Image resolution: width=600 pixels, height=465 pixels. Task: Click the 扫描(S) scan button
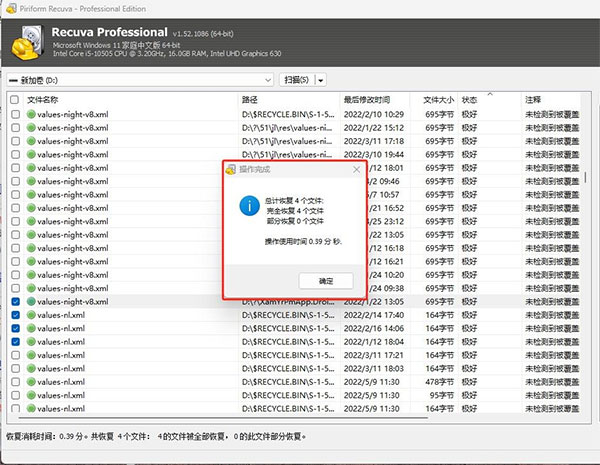pyautogui.click(x=297, y=80)
